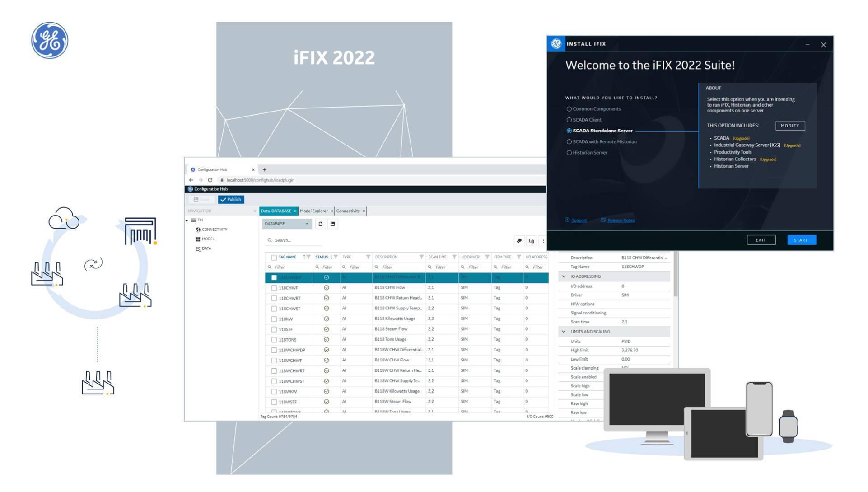This screenshot has width=868, height=492.
Task: Click the filter funnel in the STATUS column
Action: click(x=336, y=257)
